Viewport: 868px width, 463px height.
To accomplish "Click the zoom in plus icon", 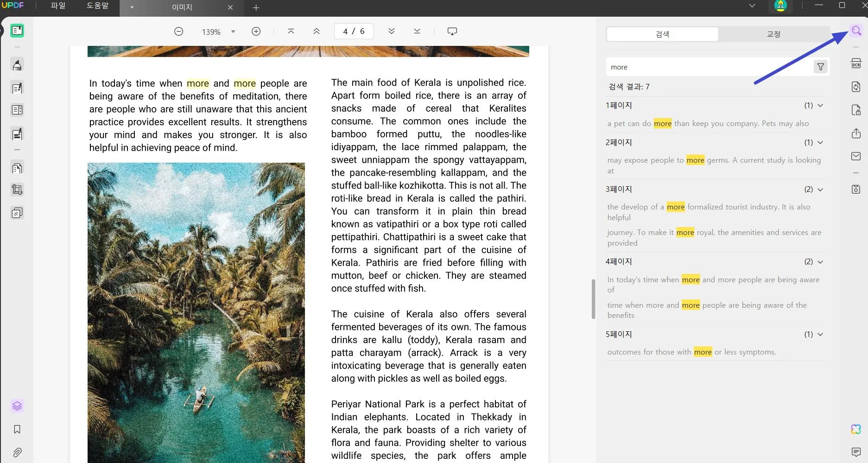I will click(256, 32).
